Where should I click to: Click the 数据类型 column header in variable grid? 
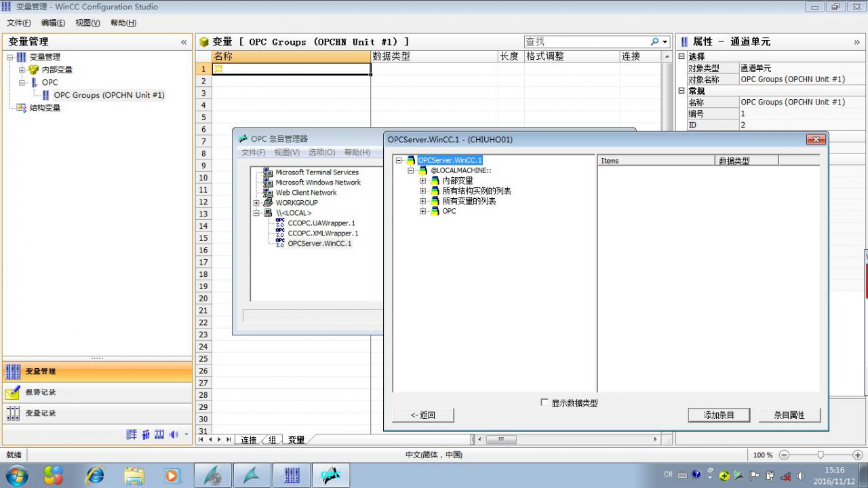point(434,56)
